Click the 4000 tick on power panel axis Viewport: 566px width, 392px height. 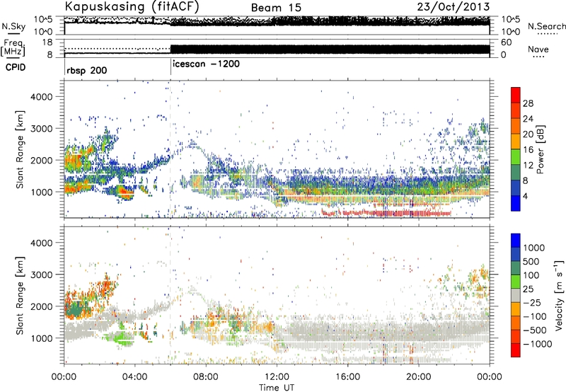point(42,97)
